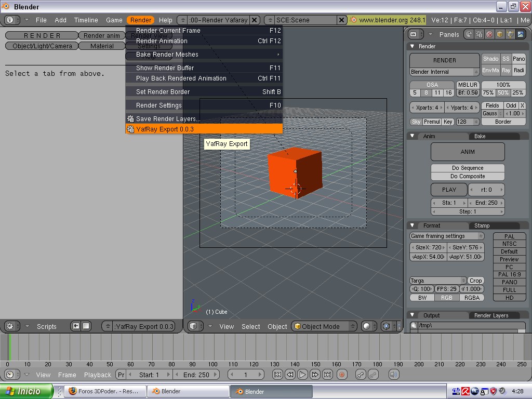
Task: Delete screen 00-Render Yafaray with X
Action: (255, 20)
